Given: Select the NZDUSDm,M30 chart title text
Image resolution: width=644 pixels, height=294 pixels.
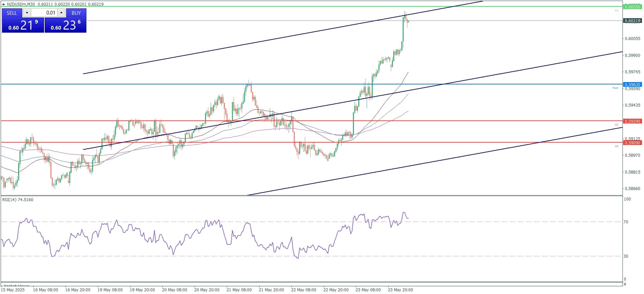Looking at the screenshot, I should [21, 4].
